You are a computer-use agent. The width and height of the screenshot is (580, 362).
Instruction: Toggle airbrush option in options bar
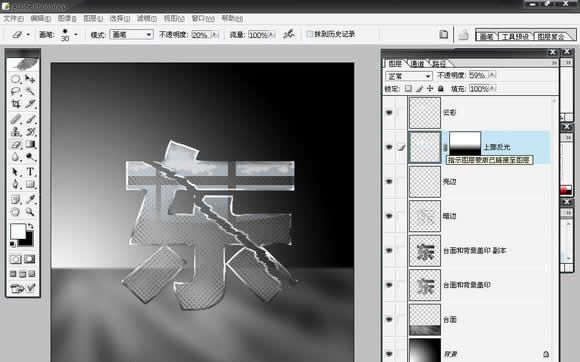289,34
